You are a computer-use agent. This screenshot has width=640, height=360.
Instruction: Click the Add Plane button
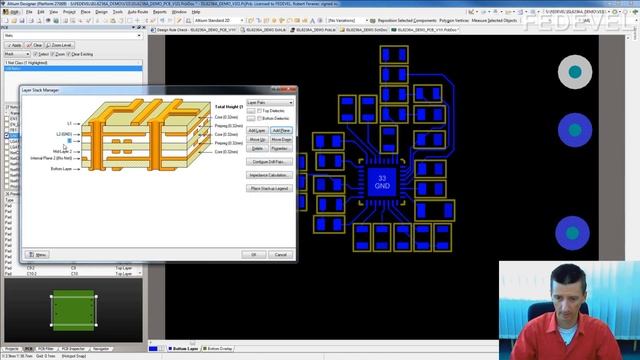tap(281, 130)
